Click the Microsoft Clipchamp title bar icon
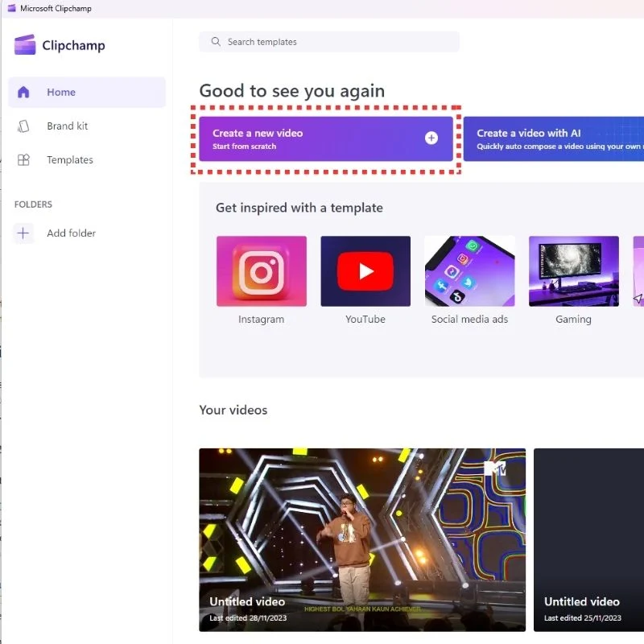Image resolution: width=644 pixels, height=644 pixels. 11,8
